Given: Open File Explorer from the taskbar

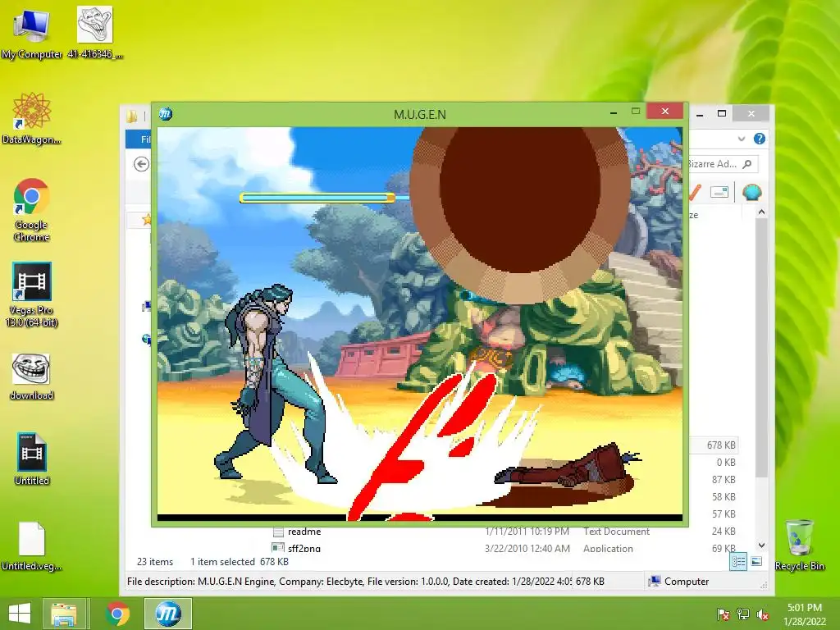Looking at the screenshot, I should coord(64,614).
